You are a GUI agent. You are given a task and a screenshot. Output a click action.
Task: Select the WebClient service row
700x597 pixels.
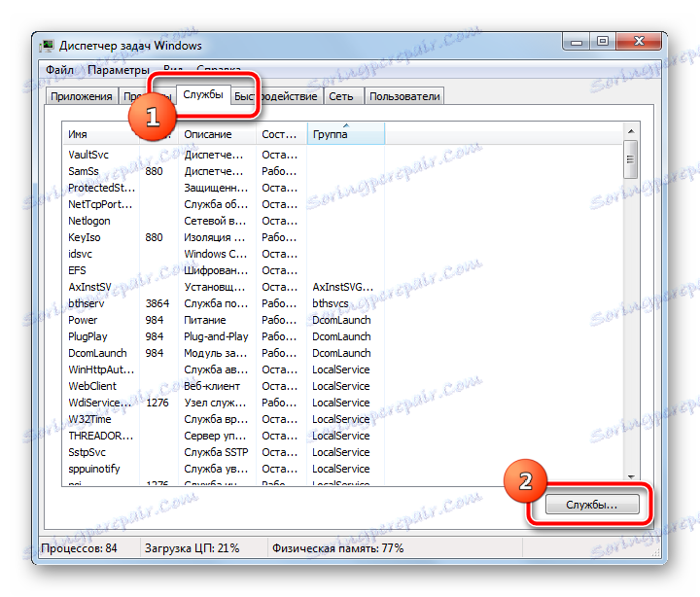223,386
